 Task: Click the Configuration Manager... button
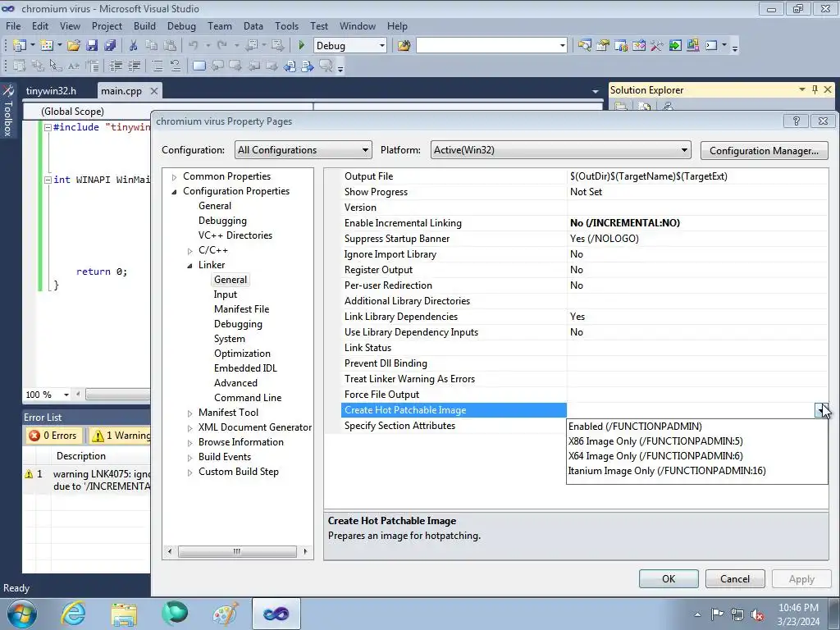(764, 151)
